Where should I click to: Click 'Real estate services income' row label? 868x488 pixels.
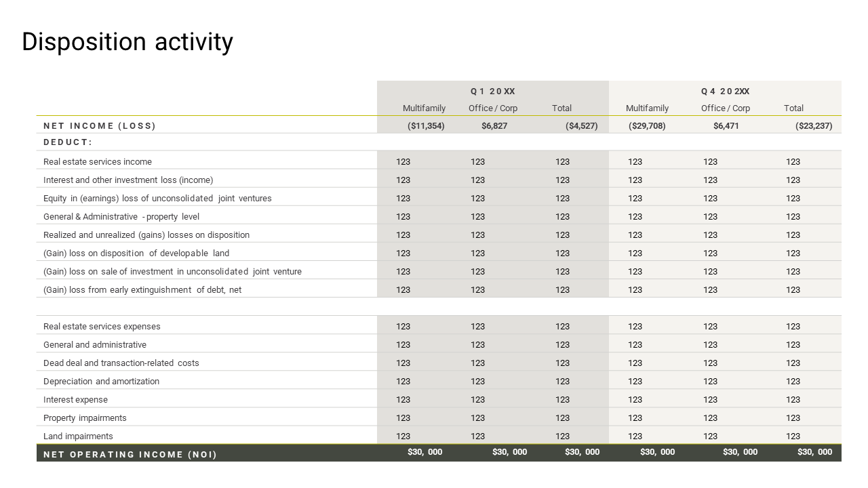coord(98,162)
